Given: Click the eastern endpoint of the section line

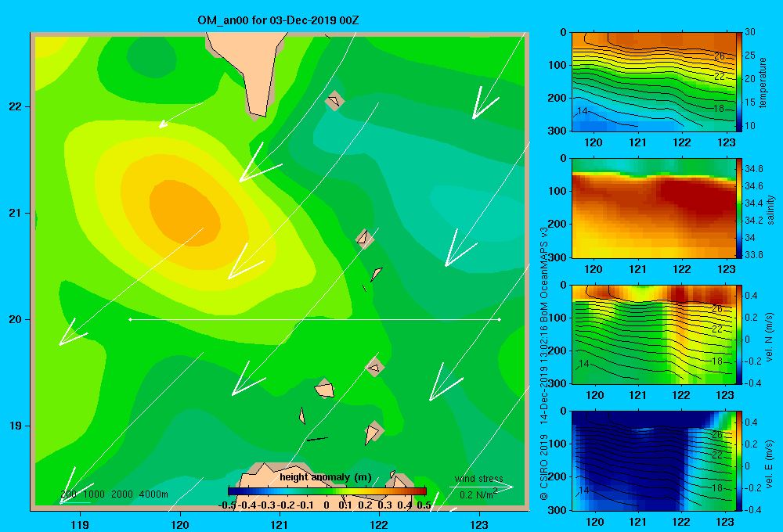Looking at the screenshot, I should pos(500,319).
